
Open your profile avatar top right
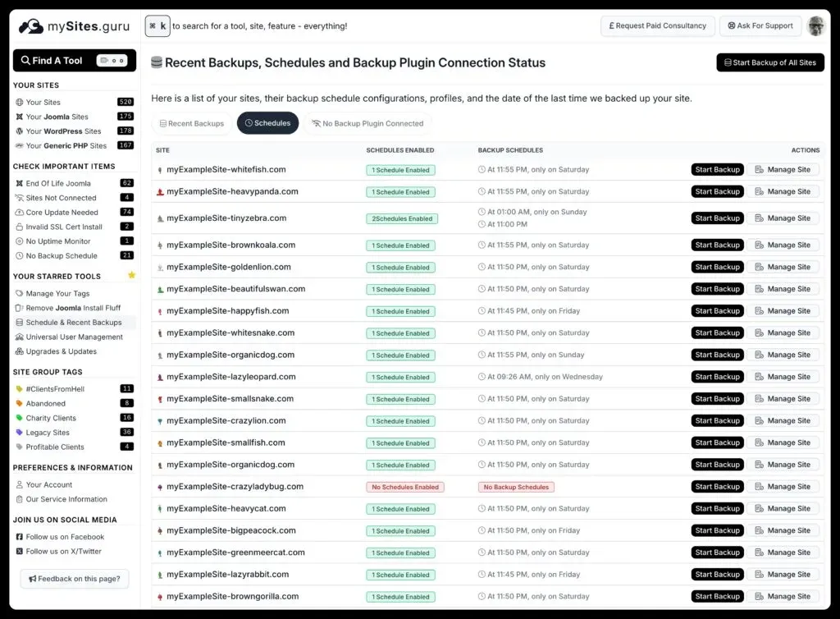coord(816,25)
